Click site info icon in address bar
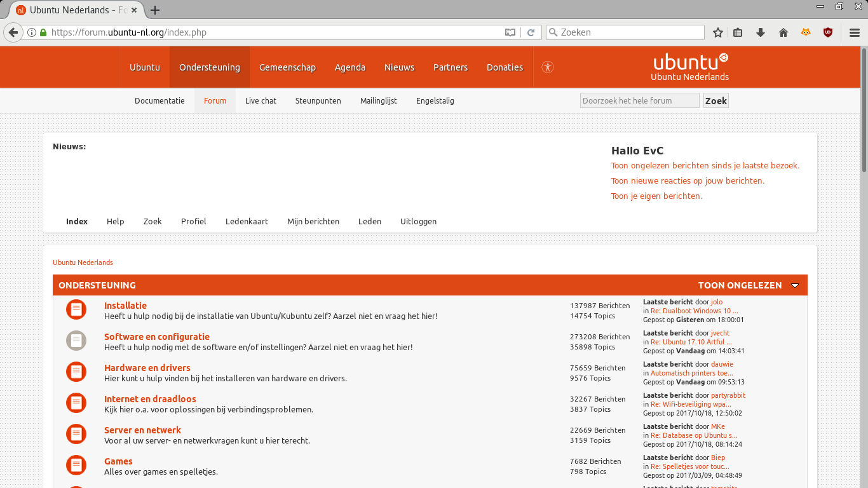Image resolution: width=868 pixels, height=488 pixels. point(32,32)
